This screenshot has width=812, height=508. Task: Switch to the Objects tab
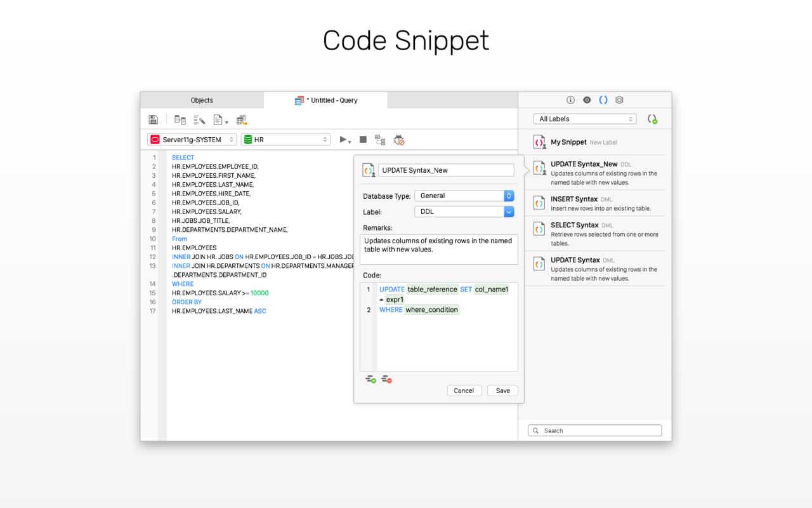click(x=202, y=100)
